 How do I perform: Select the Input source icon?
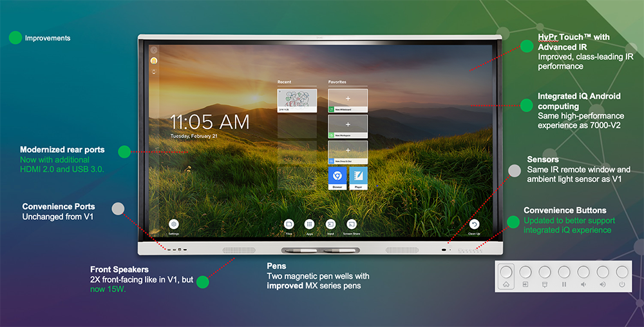pos(330,224)
